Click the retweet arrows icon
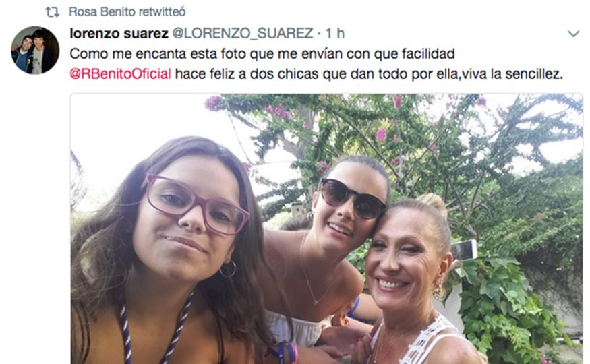 53,12
